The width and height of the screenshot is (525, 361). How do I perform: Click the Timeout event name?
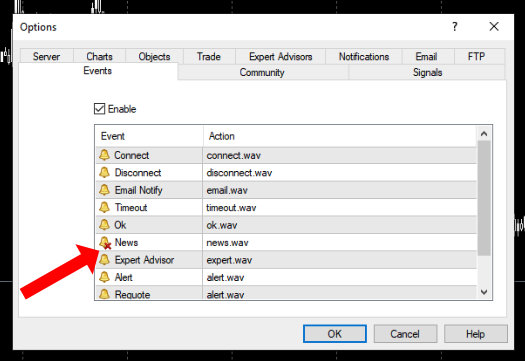(x=131, y=207)
